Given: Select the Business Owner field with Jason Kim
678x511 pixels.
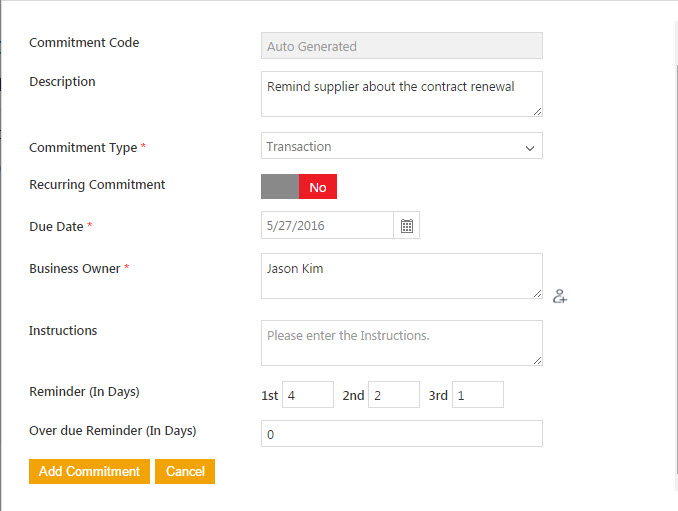Looking at the screenshot, I should click(401, 276).
